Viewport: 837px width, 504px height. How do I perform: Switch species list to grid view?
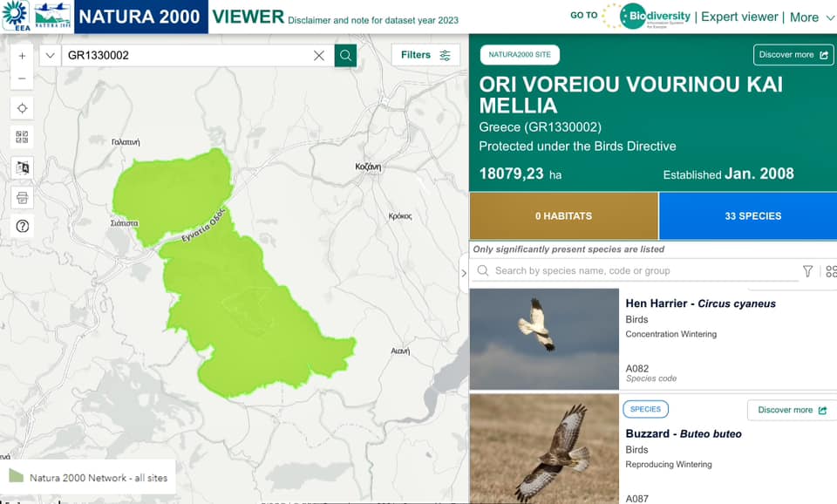[831, 271]
